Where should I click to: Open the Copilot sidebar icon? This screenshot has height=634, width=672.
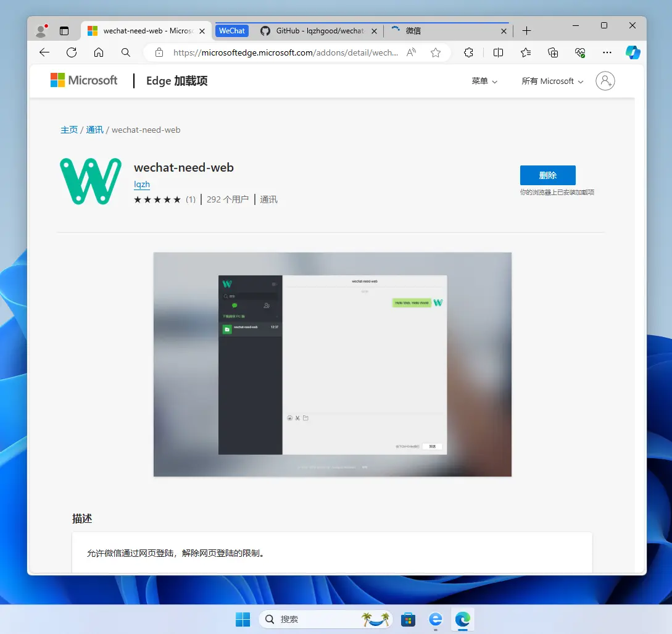point(633,52)
